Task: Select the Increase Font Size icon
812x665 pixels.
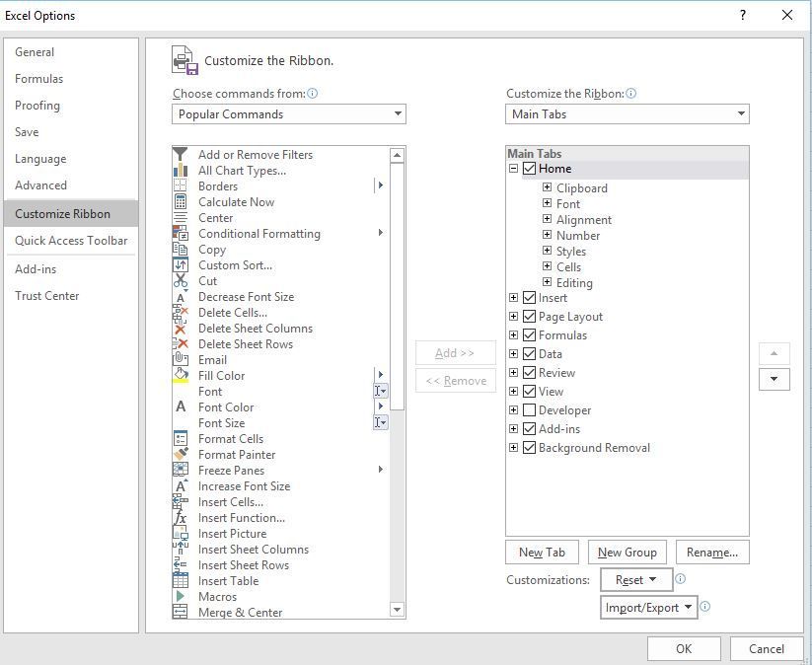Action: coord(181,486)
